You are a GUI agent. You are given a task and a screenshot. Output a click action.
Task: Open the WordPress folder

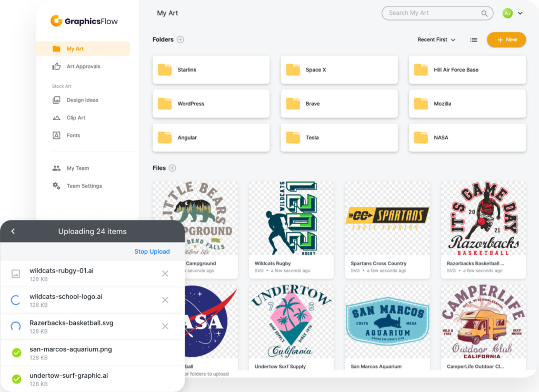click(211, 104)
